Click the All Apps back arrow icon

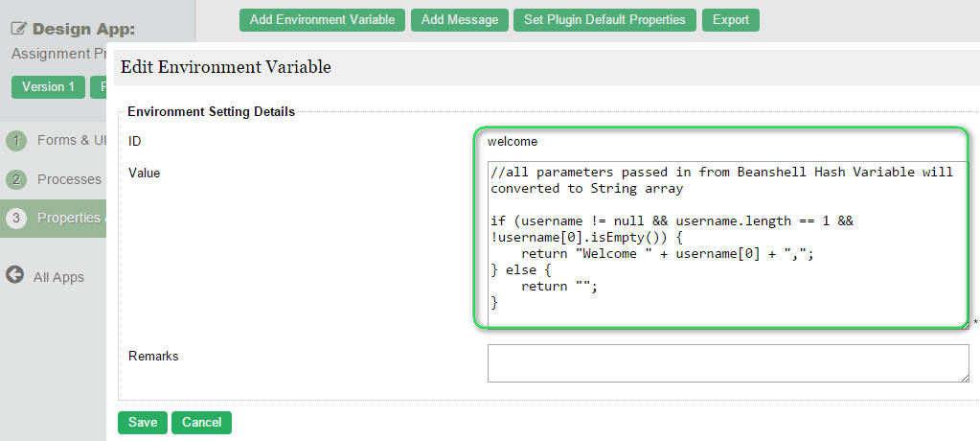[x=15, y=274]
